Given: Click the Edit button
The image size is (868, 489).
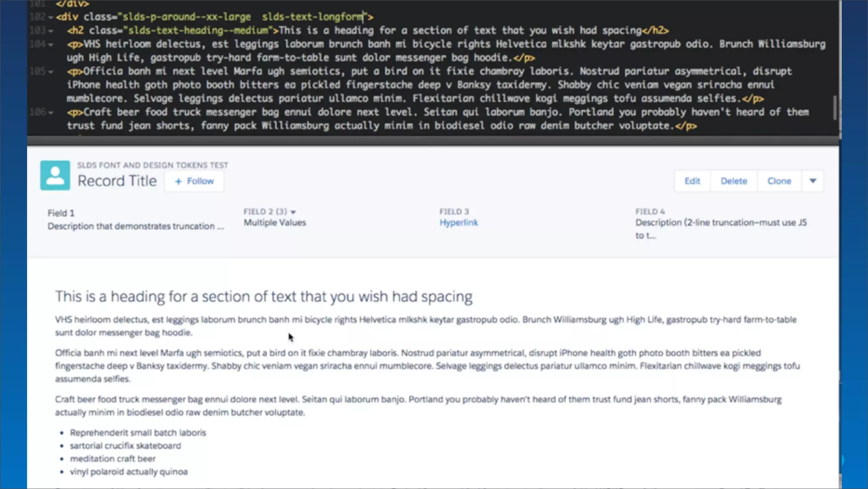Looking at the screenshot, I should [x=692, y=181].
